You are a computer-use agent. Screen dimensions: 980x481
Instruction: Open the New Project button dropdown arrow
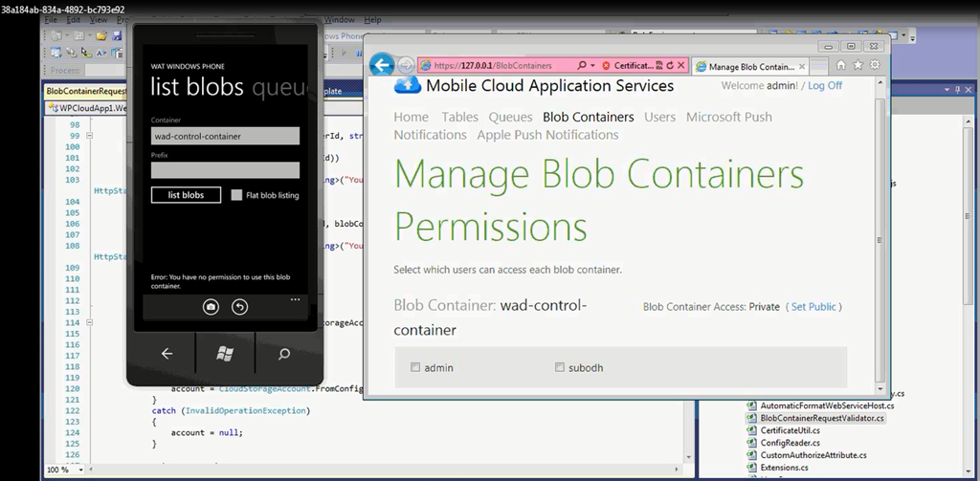tap(65, 36)
